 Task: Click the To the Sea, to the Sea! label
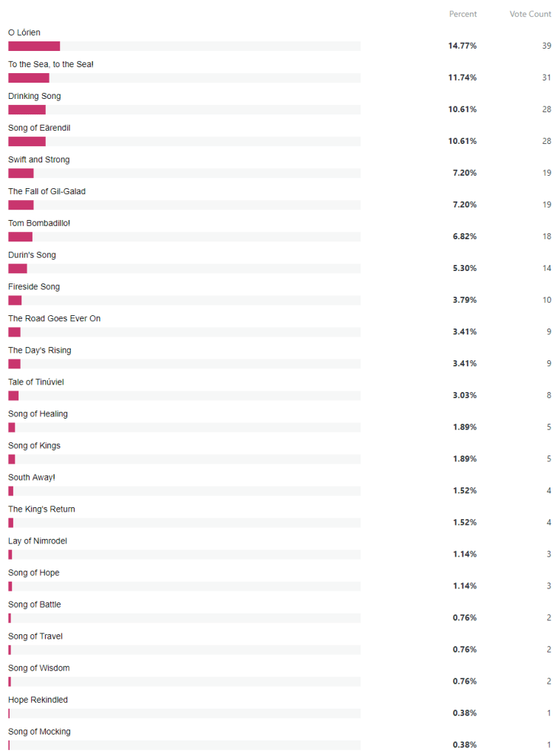[x=51, y=64]
